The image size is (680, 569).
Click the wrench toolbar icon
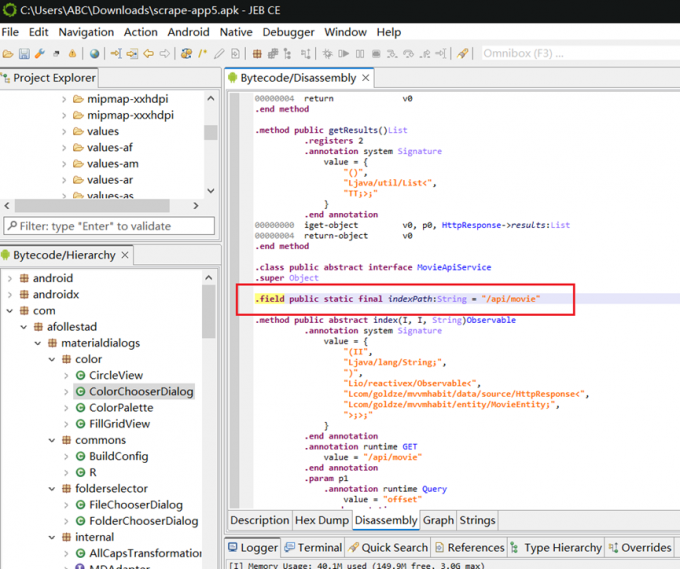[x=40, y=54]
